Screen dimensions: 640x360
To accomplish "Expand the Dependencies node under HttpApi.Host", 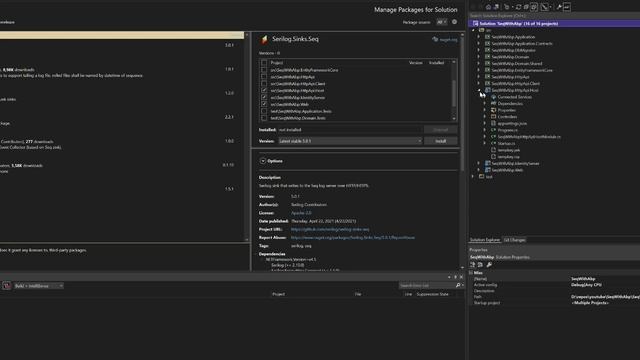I will [485, 104].
